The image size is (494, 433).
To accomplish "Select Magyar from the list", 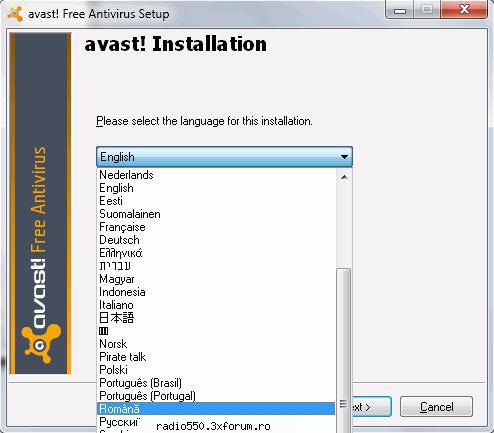I will coord(216,279).
